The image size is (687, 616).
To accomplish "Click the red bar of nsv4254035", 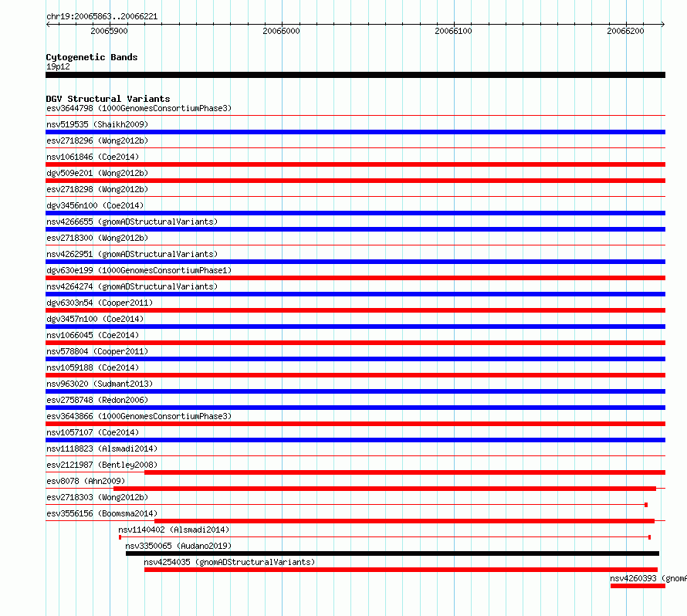I will [x=401, y=570].
